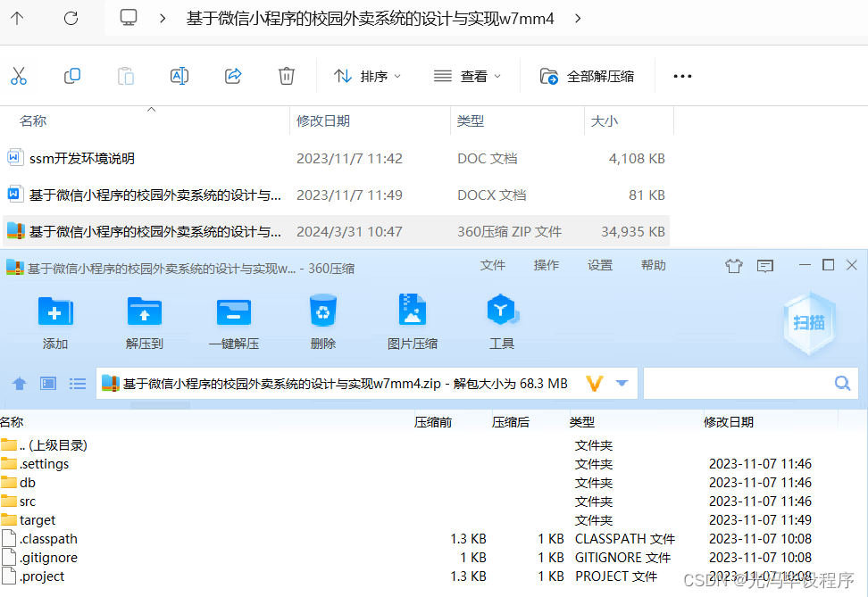Select the src folder in archive
This screenshot has height=597, width=868.
point(18,502)
